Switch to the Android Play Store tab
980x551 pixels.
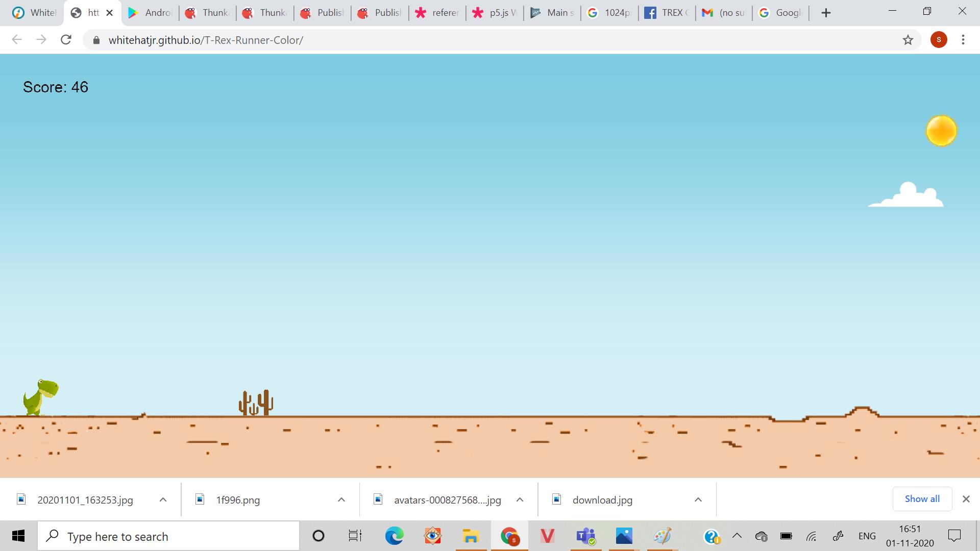tap(150, 13)
